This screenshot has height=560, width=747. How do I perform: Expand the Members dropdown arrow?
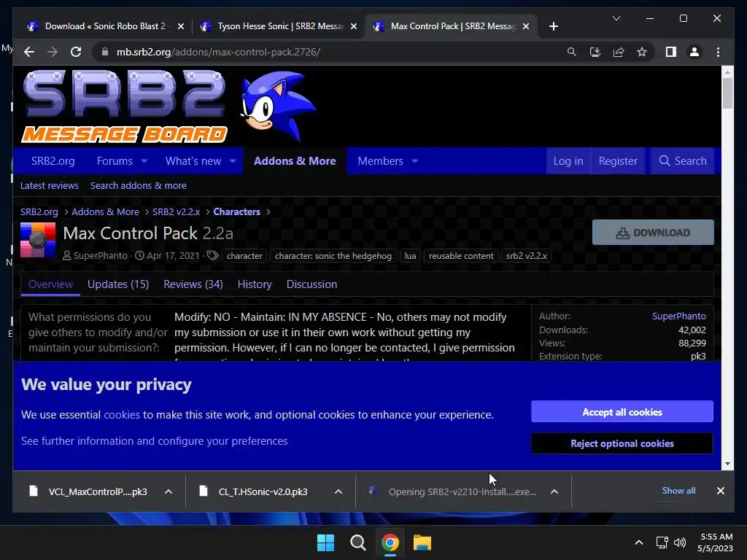(x=415, y=161)
